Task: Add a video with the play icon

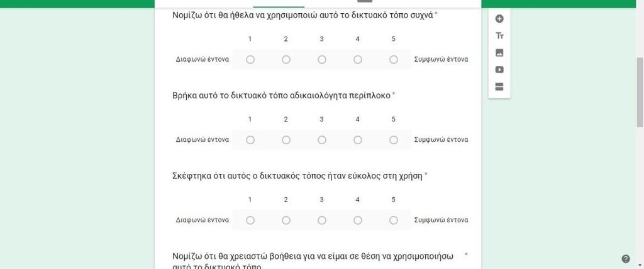Action: click(x=499, y=69)
